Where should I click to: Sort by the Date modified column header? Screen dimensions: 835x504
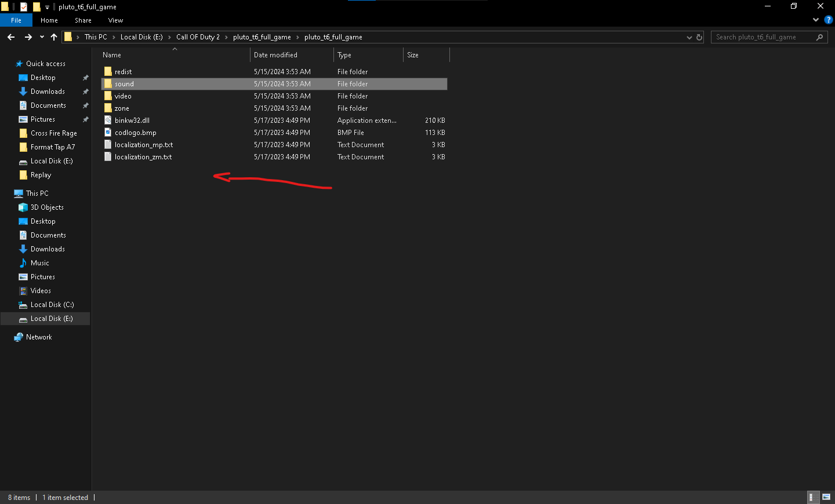pos(275,55)
